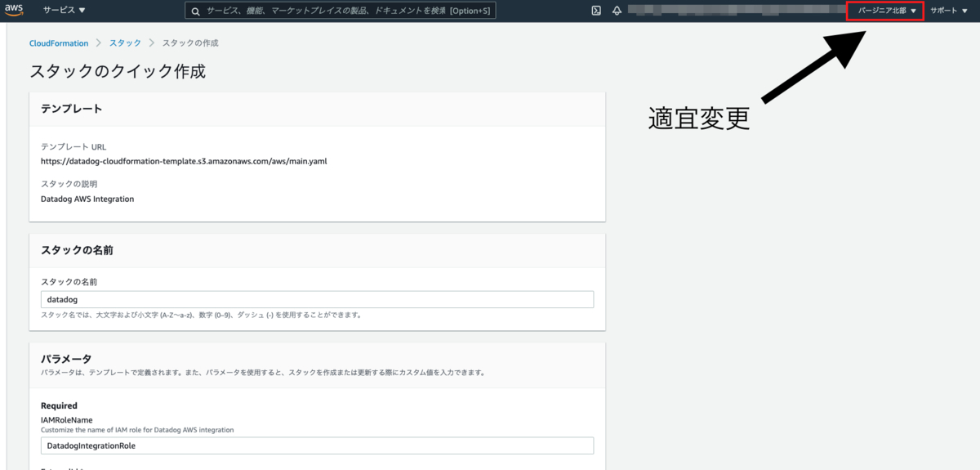Viewport: 980px width, 470px height.
Task: Select the template URL text
Action: coord(184,161)
